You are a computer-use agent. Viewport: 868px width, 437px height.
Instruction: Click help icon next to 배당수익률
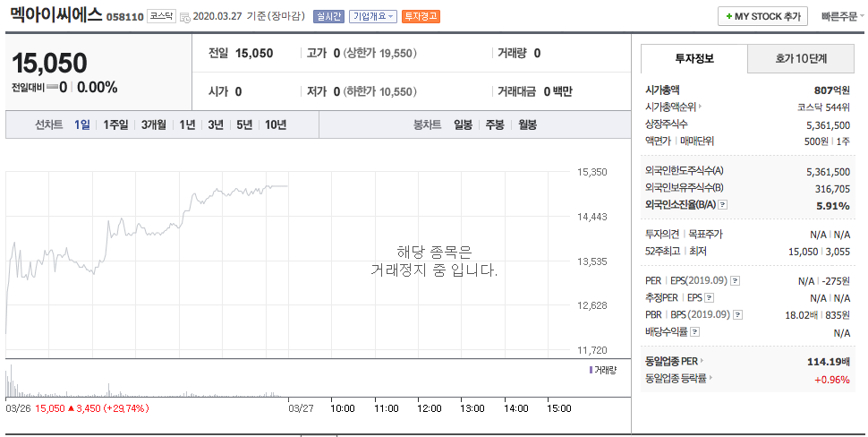click(695, 331)
